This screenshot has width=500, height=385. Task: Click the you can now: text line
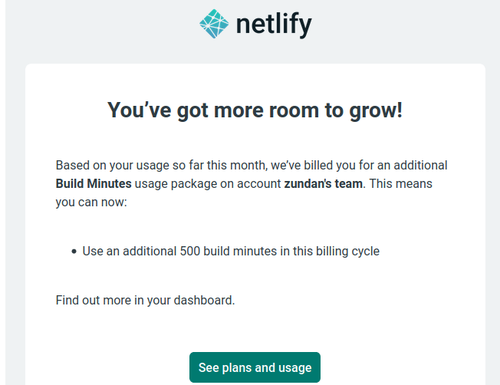pyautogui.click(x=91, y=202)
